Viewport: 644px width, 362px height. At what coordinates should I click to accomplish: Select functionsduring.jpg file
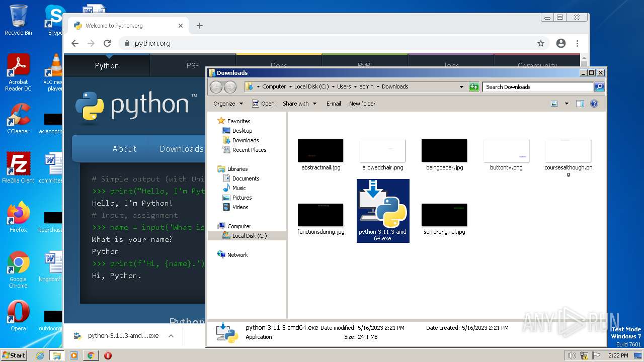tap(320, 220)
